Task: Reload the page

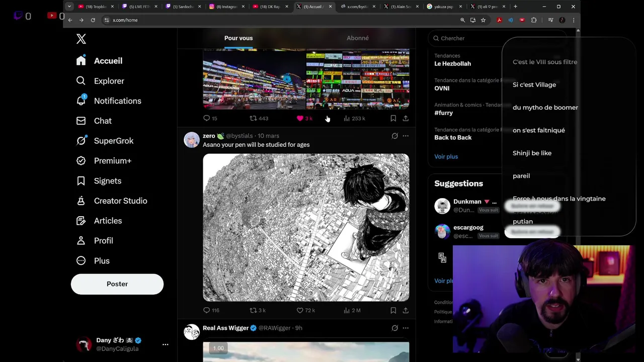Action: (x=93, y=20)
